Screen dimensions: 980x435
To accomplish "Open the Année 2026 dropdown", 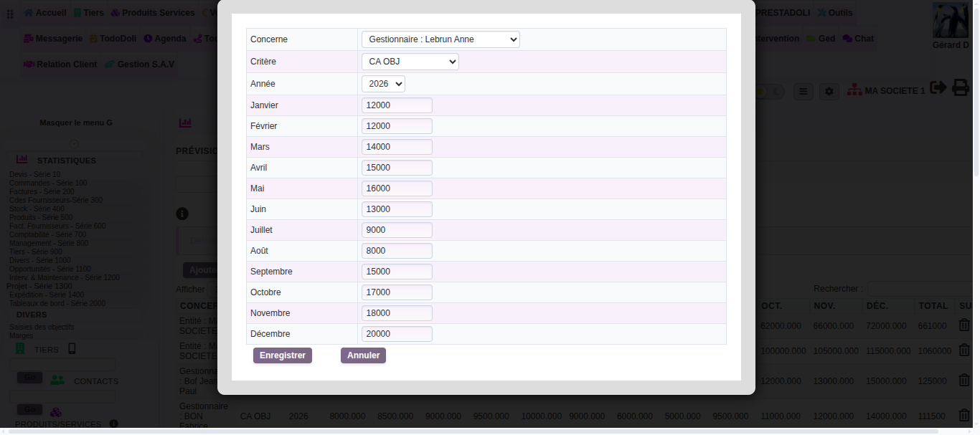I will 383,84.
